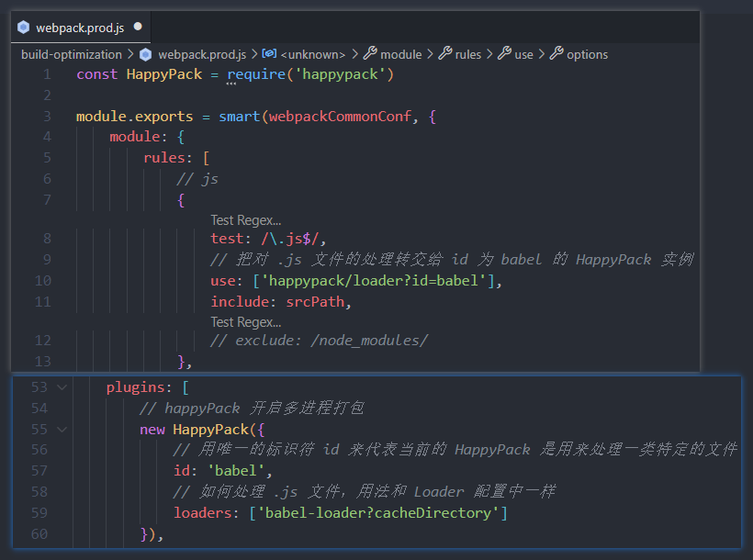Viewport: 753px width, 560px height.
Task: Click HappyPack constant name on line 1
Action: 164,74
